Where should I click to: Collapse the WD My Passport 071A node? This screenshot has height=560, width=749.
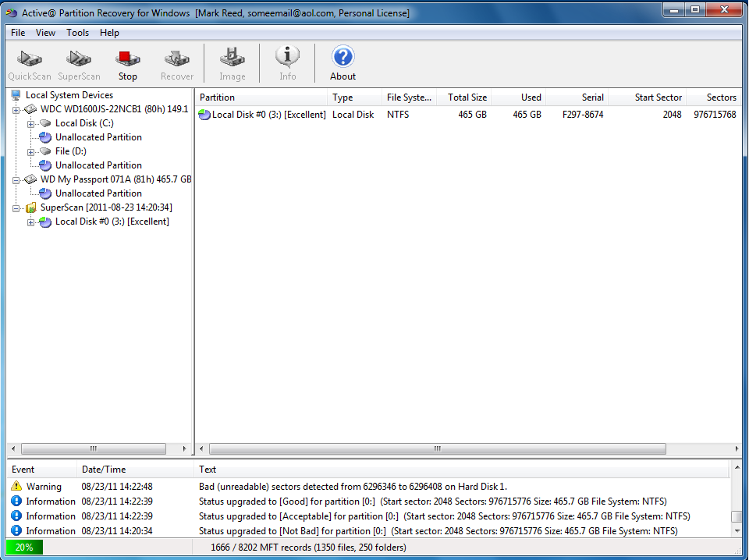(16, 180)
